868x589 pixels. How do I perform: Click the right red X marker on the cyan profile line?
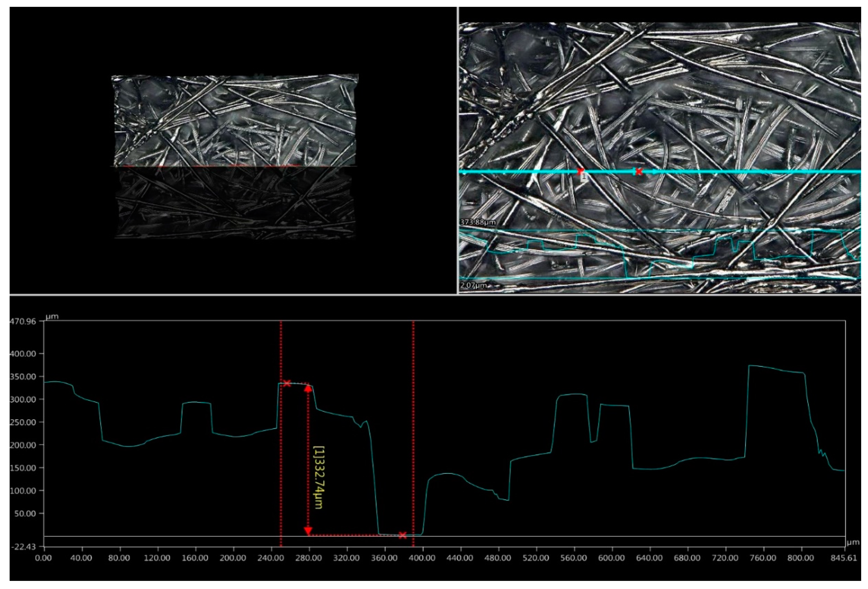pyautogui.click(x=639, y=172)
